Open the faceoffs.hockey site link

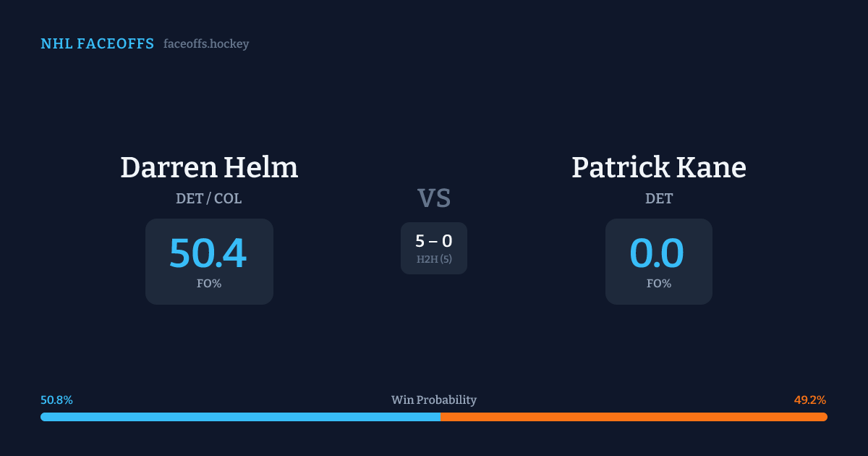tap(206, 44)
